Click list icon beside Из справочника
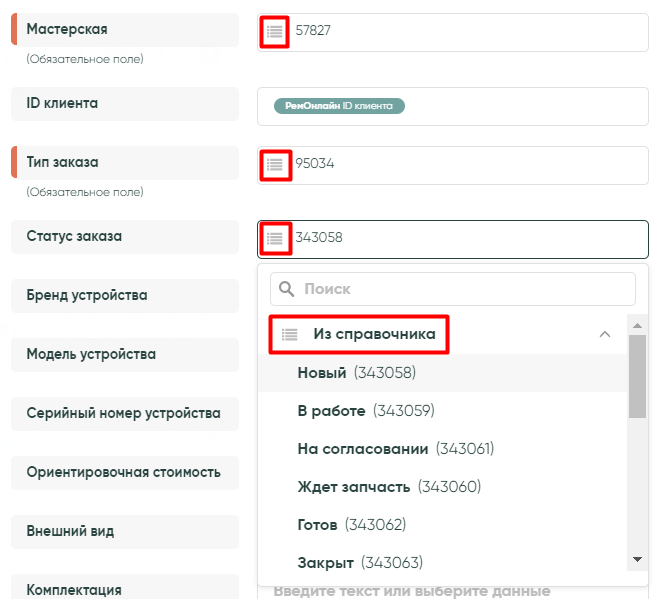This screenshot has width=660, height=599. (289, 335)
